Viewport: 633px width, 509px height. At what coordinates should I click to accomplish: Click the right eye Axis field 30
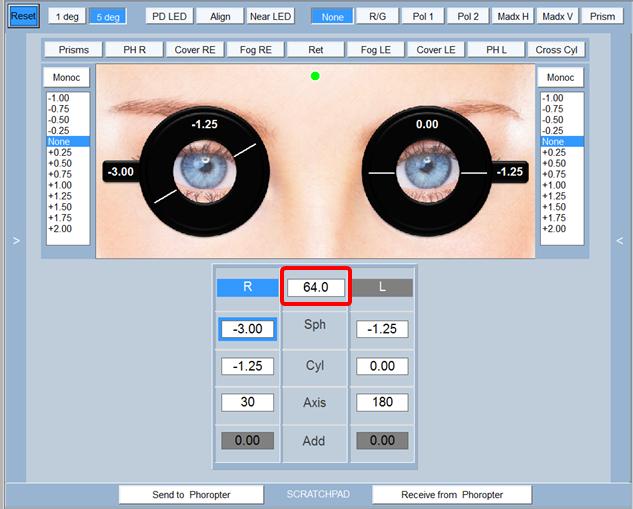[x=247, y=403]
